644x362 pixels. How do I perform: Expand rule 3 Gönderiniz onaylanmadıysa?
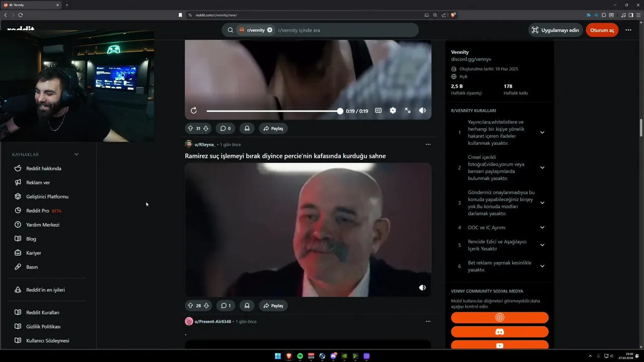542,203
